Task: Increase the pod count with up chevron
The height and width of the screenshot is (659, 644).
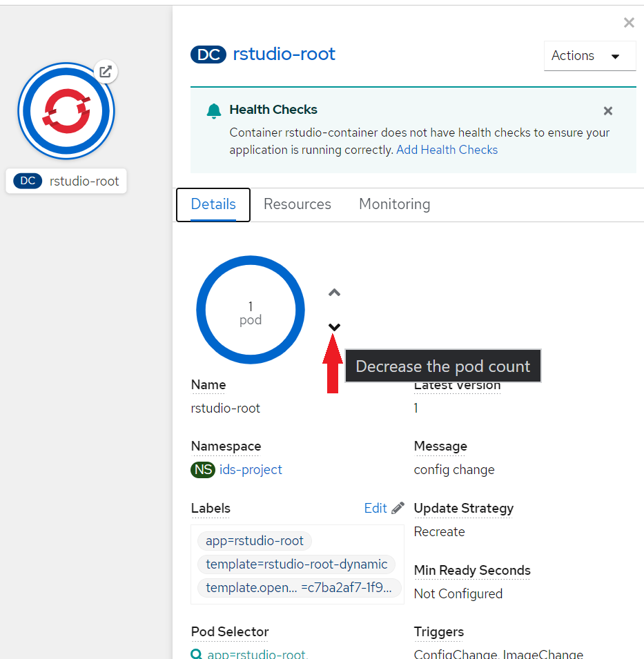Action: [x=334, y=293]
